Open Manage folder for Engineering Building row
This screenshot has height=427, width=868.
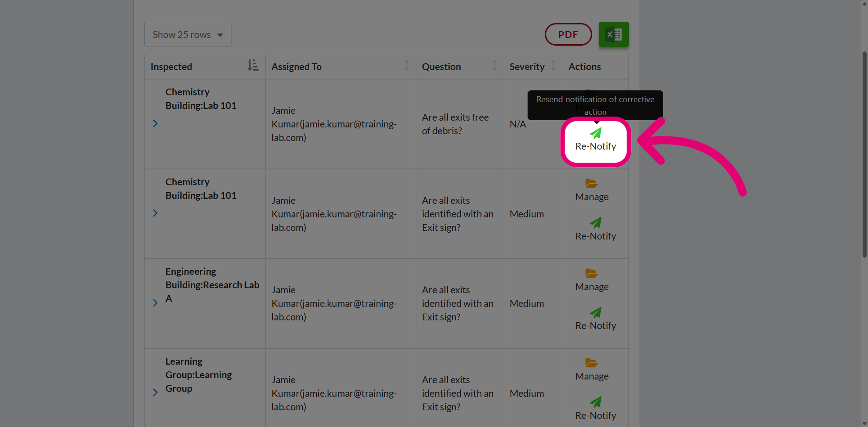click(592, 280)
